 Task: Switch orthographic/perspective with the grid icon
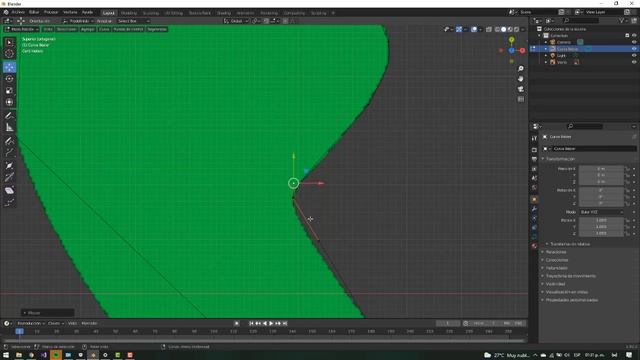coord(521,99)
